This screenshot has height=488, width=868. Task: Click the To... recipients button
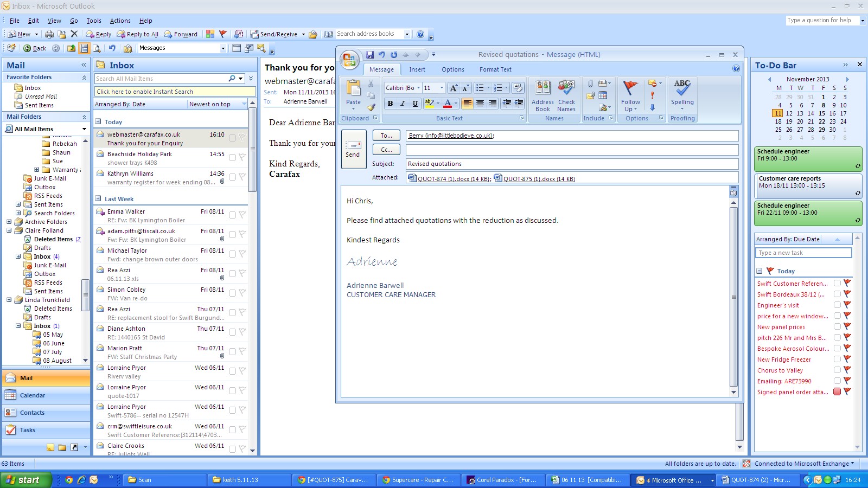(386, 136)
